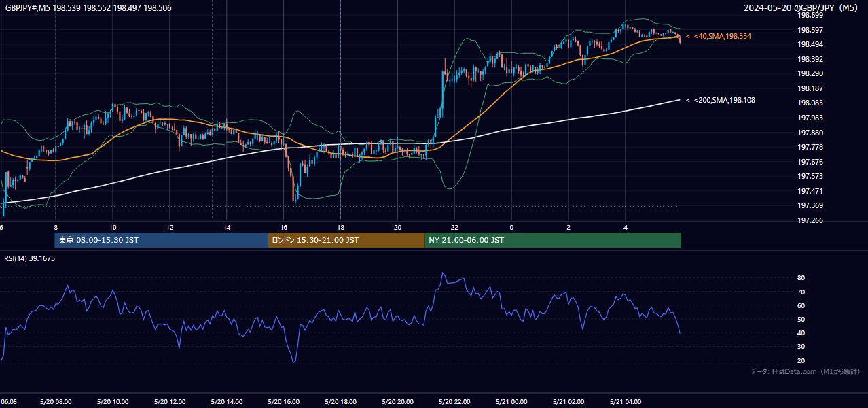This screenshot has width=868, height=408.
Task: Click the 5/20 08:00 time label
Action: click(56, 402)
